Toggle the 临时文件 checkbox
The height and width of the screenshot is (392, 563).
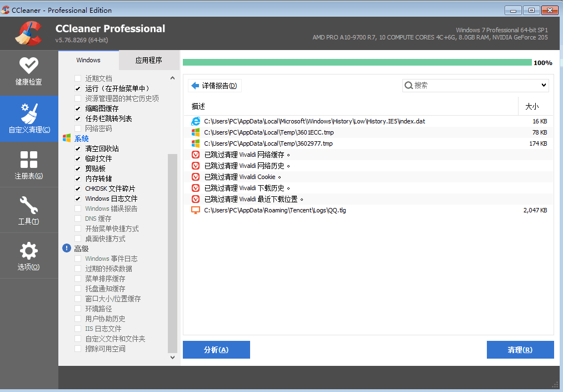point(78,158)
